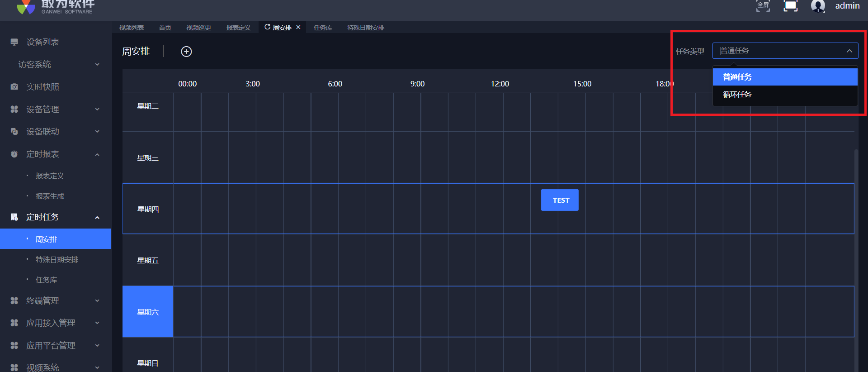
Task: Click the screen icon next to avatar
Action: coord(790,6)
